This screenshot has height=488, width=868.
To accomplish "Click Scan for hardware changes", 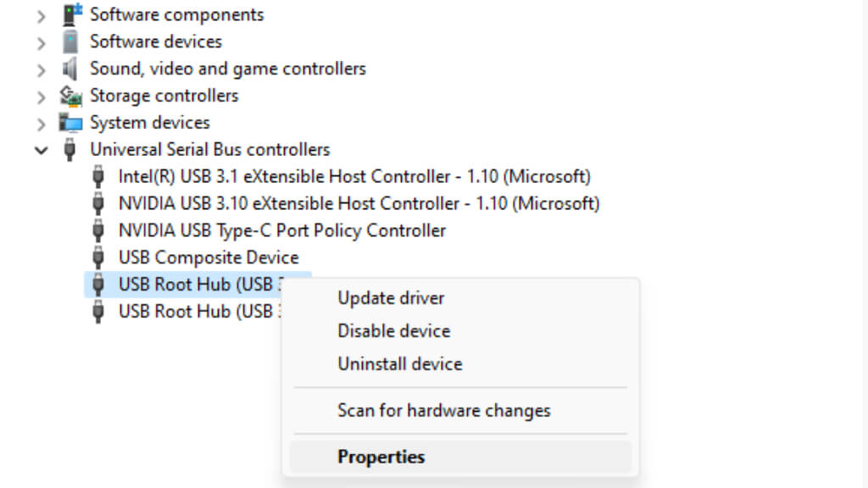I will [x=443, y=411].
